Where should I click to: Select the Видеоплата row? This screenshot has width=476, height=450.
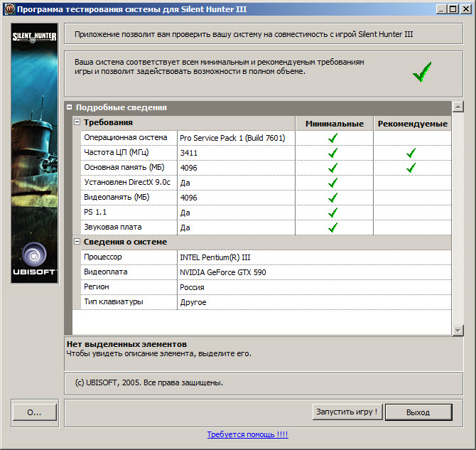[266, 272]
